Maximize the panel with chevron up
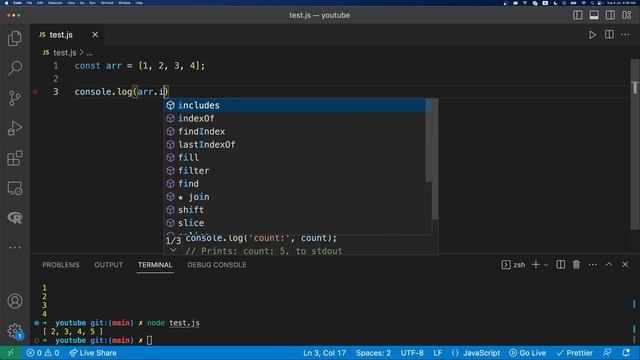This screenshot has height=360, width=640. [x=609, y=265]
